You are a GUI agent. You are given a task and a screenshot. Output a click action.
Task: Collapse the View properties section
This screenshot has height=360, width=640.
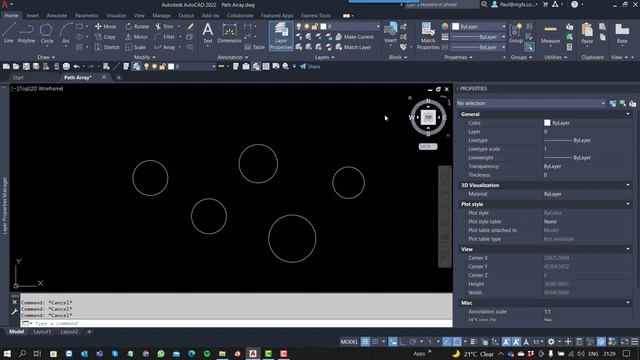pyautogui.click(x=628, y=249)
